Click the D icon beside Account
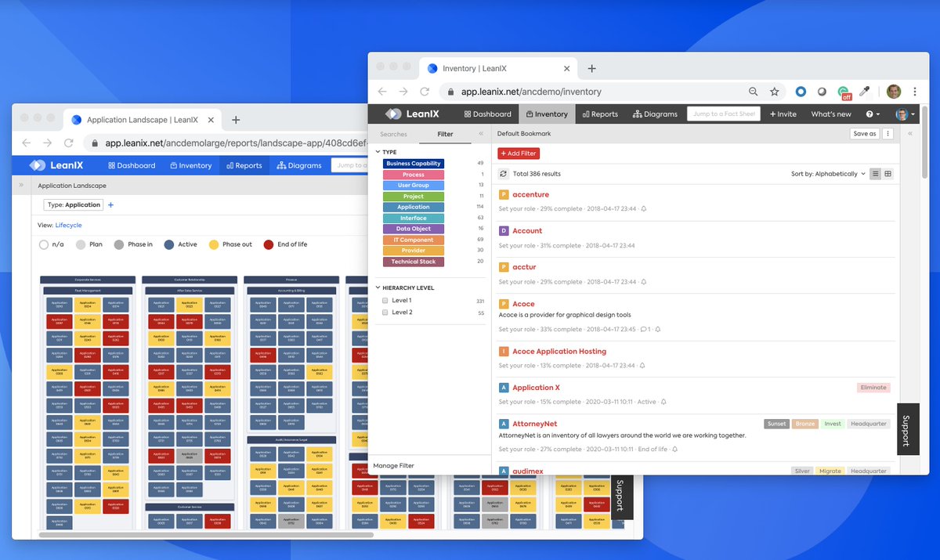940x560 pixels. 504,231
